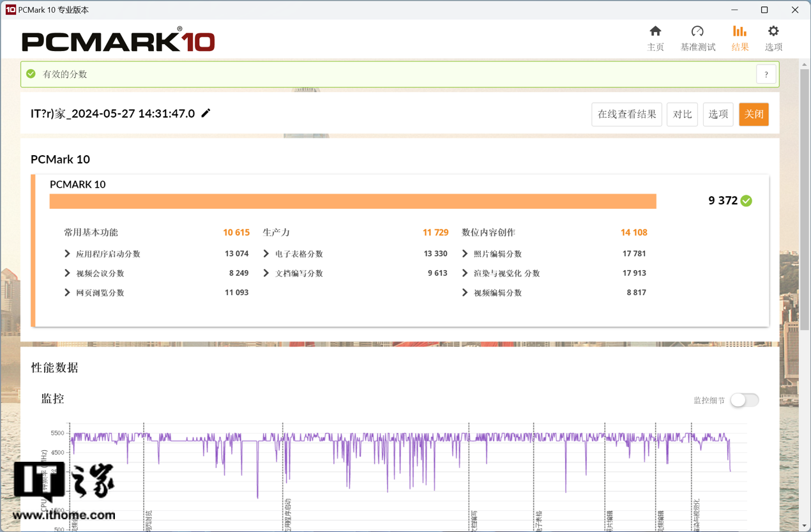
Task: Click the orange PCMark 10 score bar
Action: [352, 201]
